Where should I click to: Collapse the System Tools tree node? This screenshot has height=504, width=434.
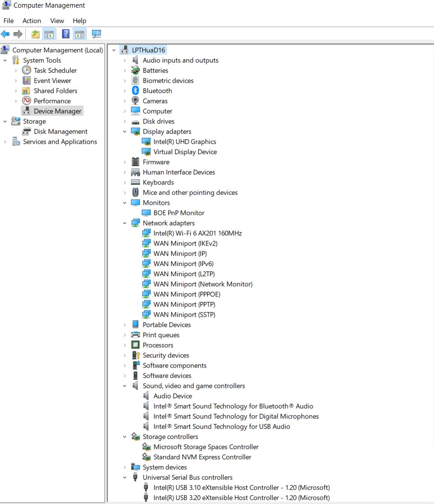pos(5,61)
